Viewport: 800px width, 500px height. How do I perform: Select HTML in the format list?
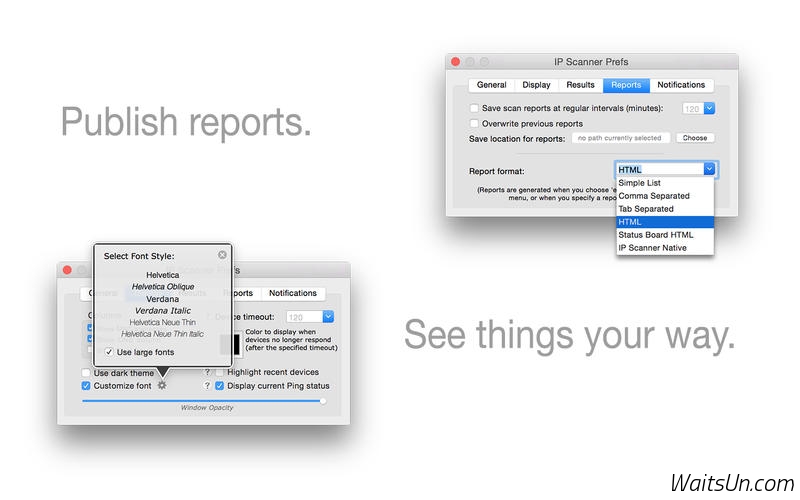point(665,222)
